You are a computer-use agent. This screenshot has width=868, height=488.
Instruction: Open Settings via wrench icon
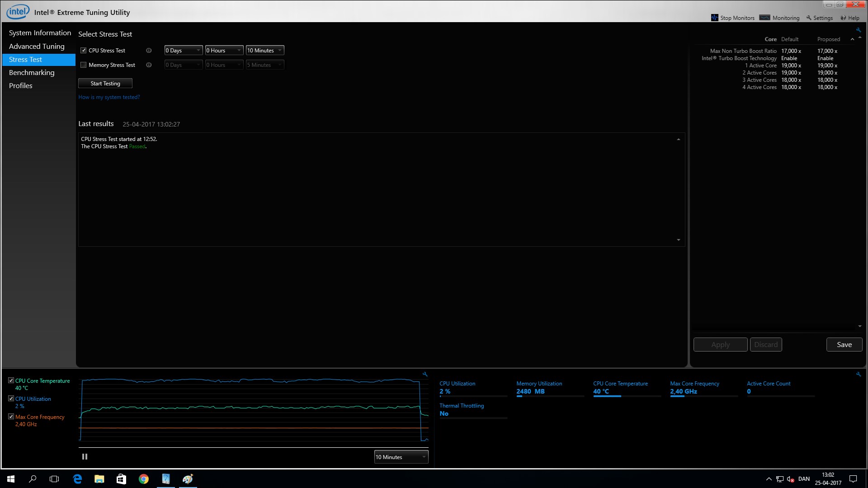pos(809,18)
